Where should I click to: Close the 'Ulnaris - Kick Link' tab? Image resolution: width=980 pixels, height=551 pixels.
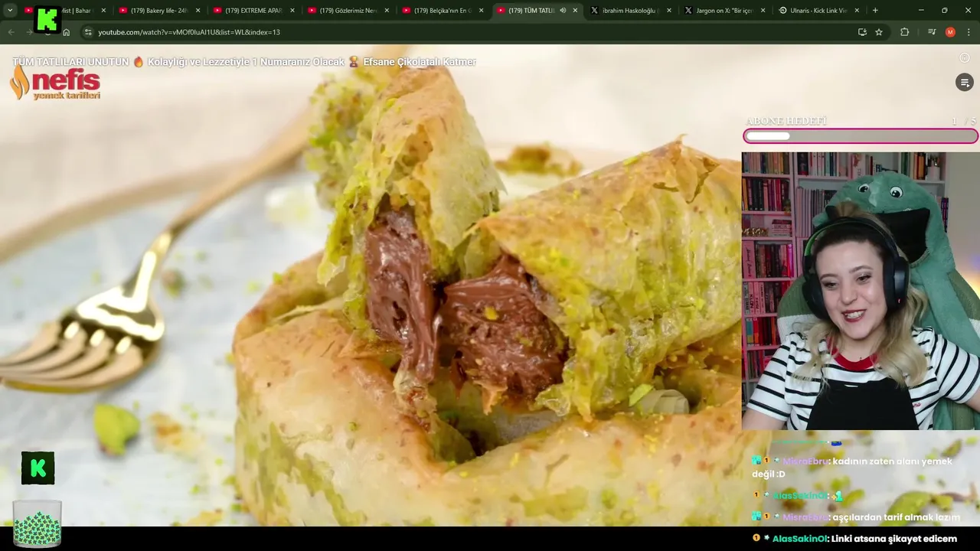pyautogui.click(x=857, y=11)
